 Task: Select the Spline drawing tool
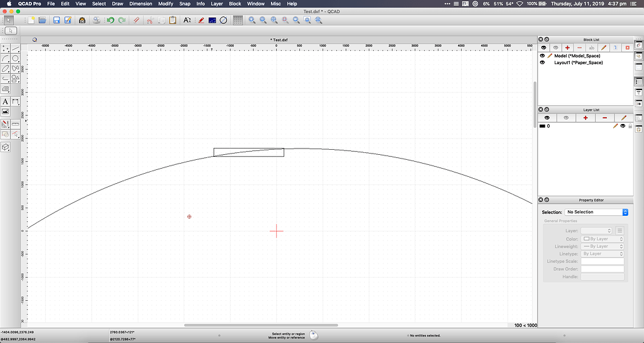pos(15,69)
